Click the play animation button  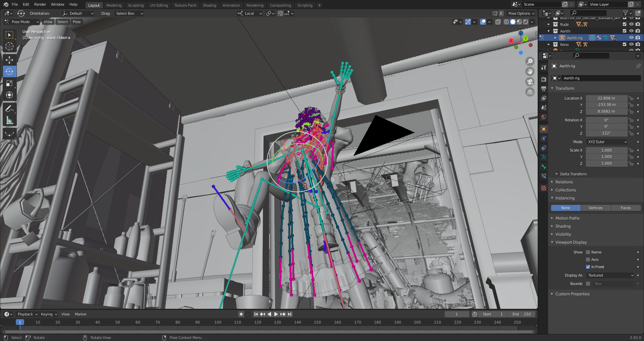276,314
